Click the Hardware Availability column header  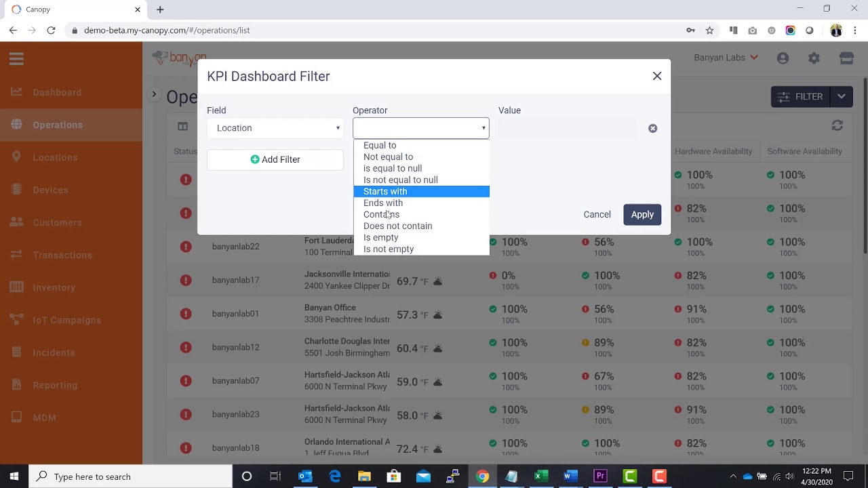click(713, 151)
